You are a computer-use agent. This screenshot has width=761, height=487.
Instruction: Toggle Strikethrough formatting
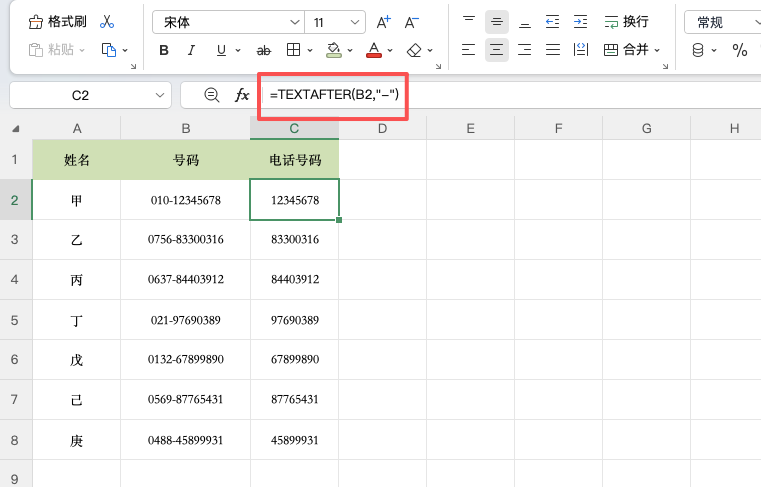point(264,50)
